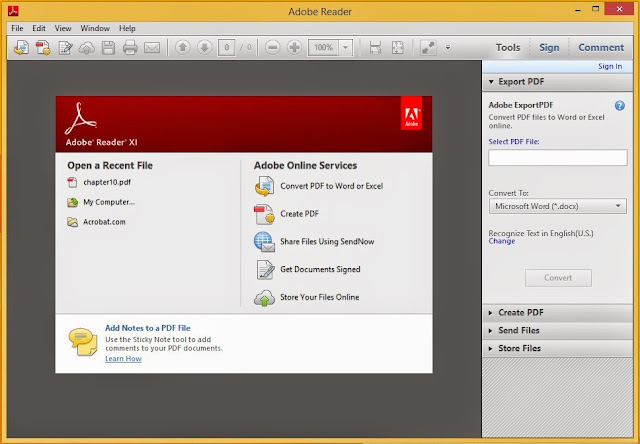Click the zoom in plus icon
The width and height of the screenshot is (640, 444).
coord(294,48)
